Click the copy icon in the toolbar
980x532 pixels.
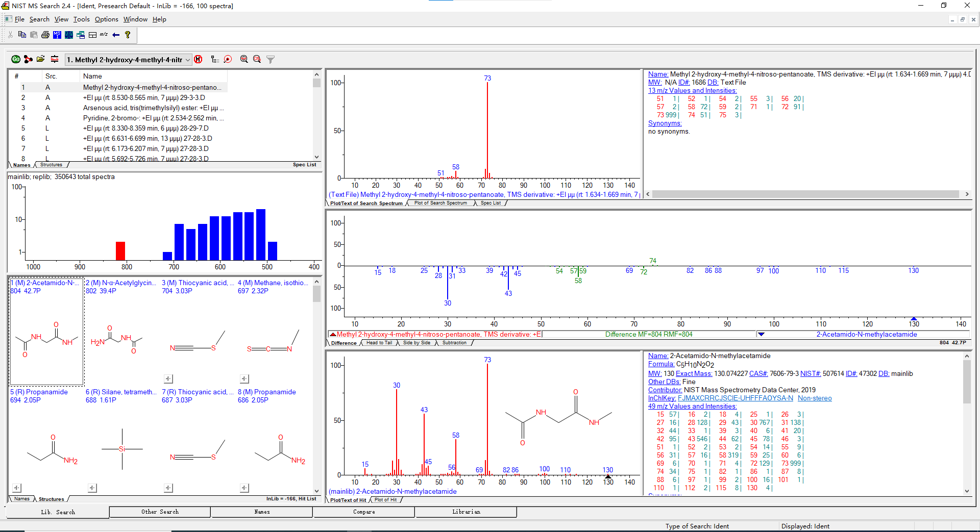tap(22, 35)
